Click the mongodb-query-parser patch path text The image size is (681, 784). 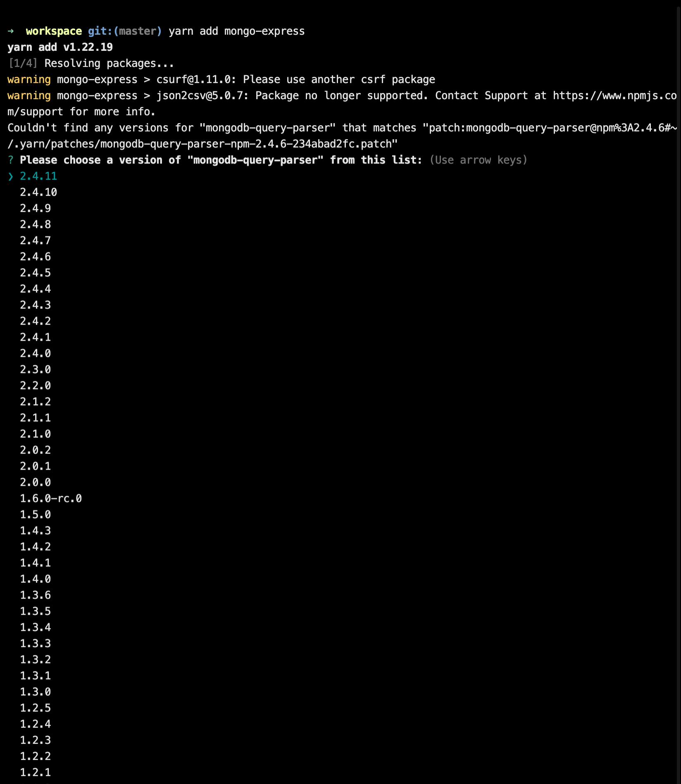pos(202,144)
